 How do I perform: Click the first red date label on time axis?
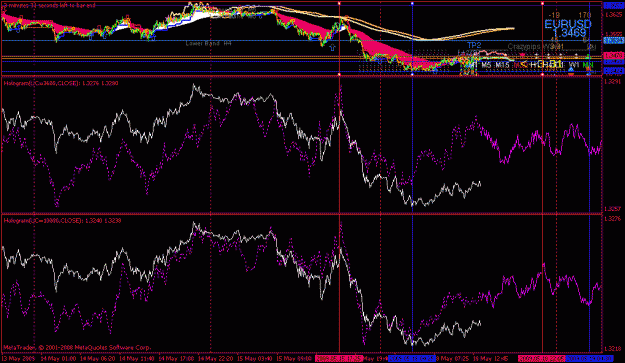339,359
